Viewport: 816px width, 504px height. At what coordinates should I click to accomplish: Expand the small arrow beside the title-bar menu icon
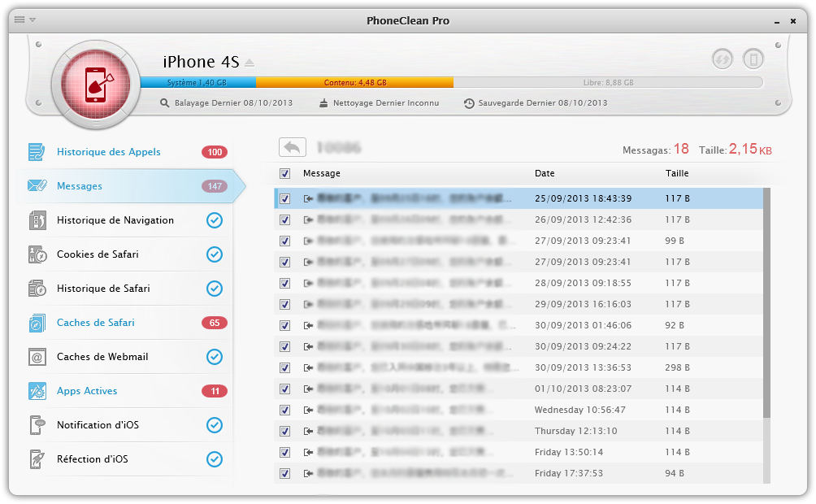(33, 20)
